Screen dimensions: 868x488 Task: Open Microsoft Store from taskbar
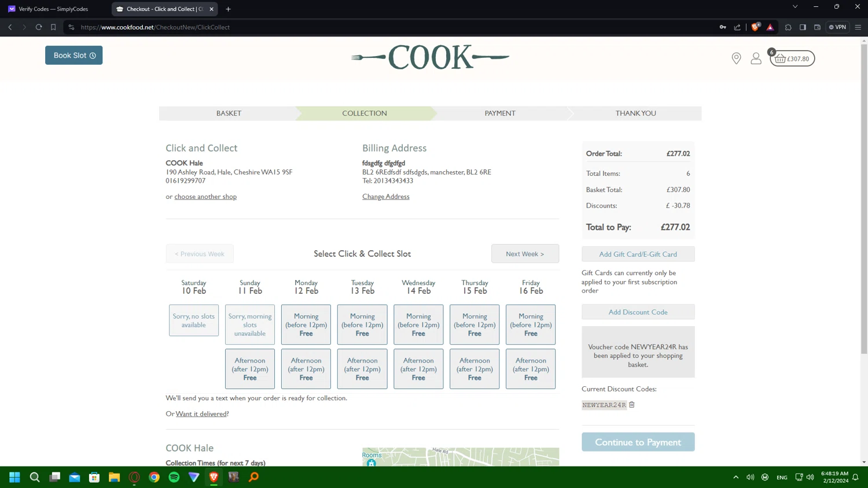coord(94,477)
